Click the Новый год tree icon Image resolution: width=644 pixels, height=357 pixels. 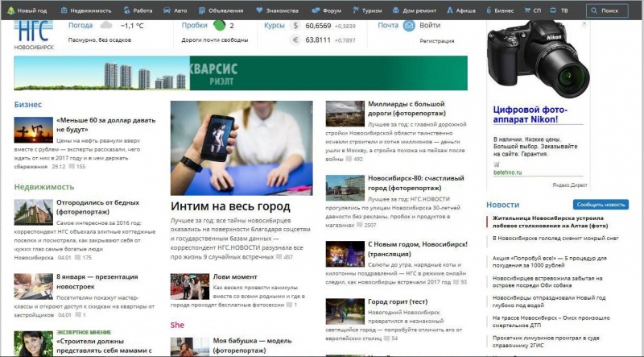pos(11,11)
